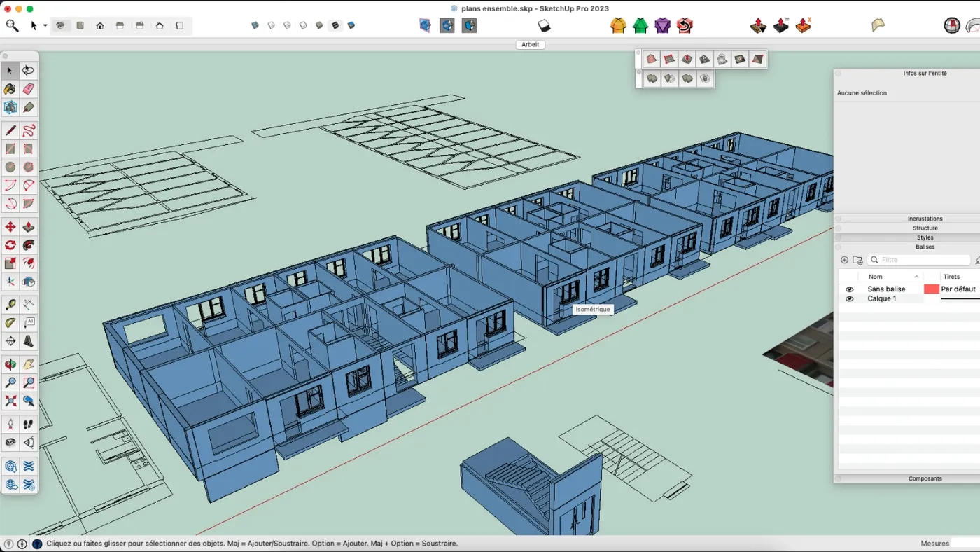Collapse the Styles panel
The height and width of the screenshot is (552, 980).
click(925, 237)
